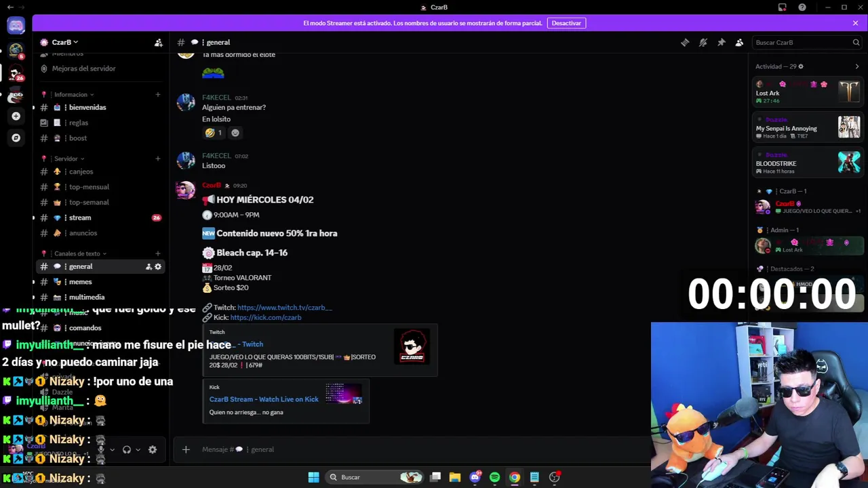Open Discord Help question mark icon
The width and height of the screenshot is (868, 488).
pos(802,7)
